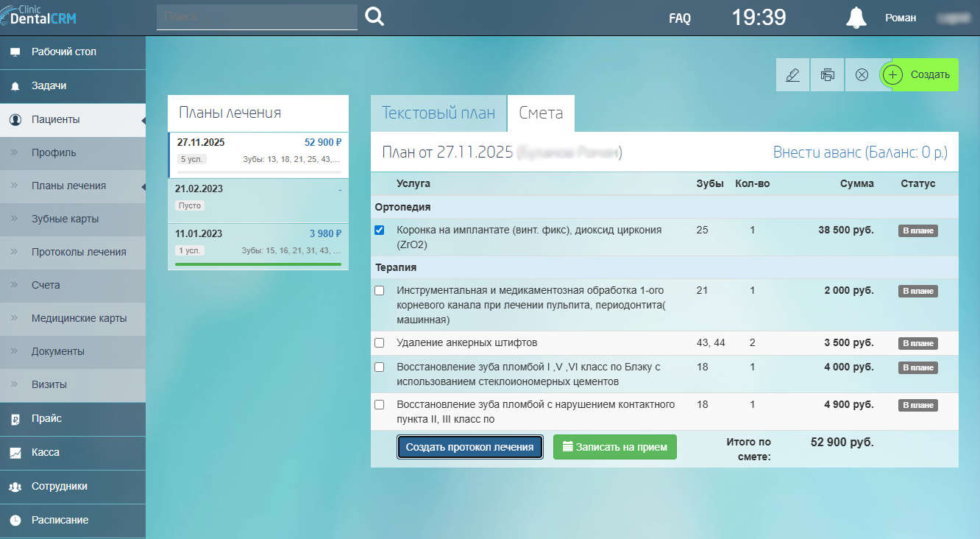Screen dimensions: 980x539
Task: Uncheck the zirconia crown service checkbox
Action: click(380, 230)
